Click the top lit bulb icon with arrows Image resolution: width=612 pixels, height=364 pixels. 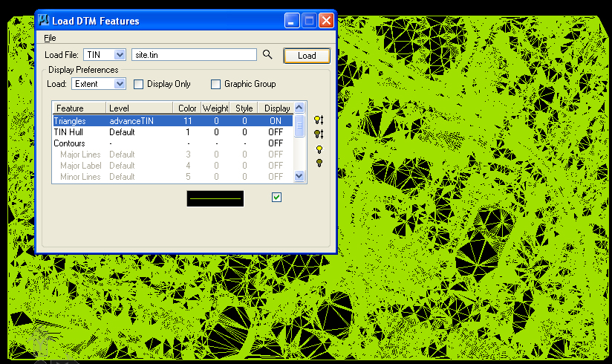click(x=319, y=120)
